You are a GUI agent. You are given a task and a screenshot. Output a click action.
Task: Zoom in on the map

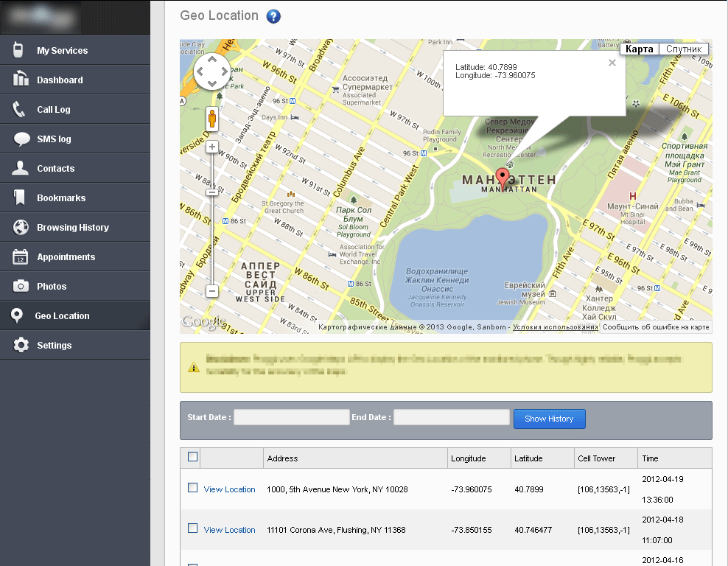[x=212, y=147]
